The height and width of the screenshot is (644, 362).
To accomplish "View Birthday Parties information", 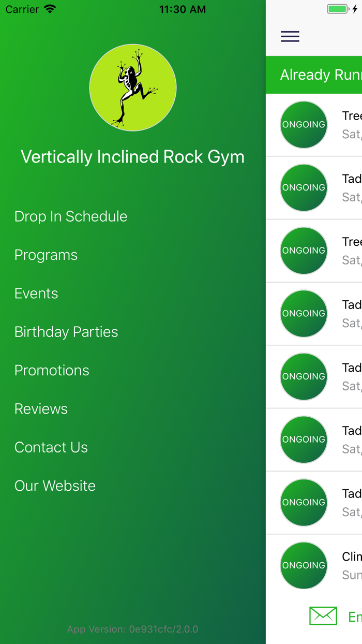I will click(66, 331).
